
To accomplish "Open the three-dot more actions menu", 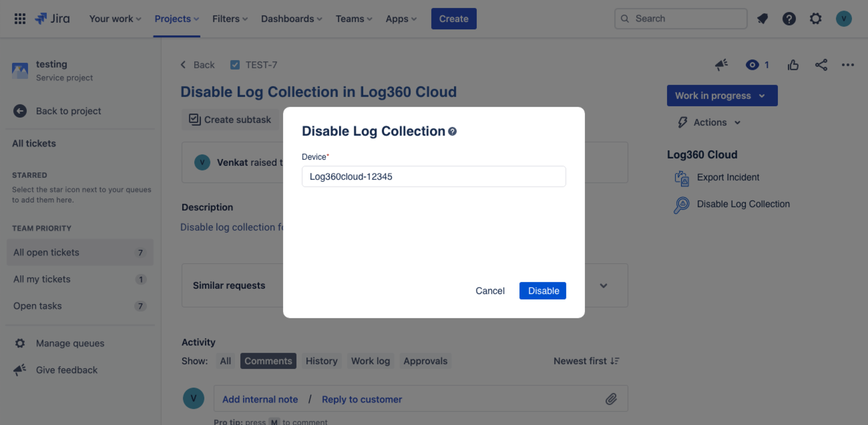I will point(848,65).
